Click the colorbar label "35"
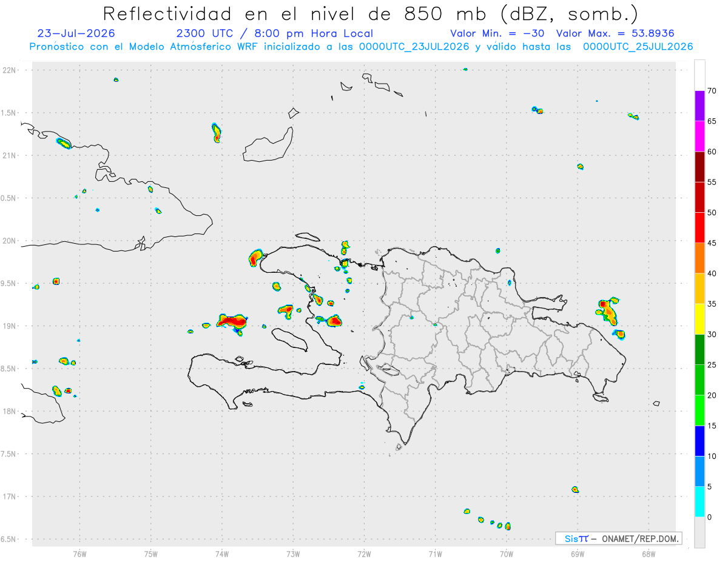728x562 pixels. (712, 304)
